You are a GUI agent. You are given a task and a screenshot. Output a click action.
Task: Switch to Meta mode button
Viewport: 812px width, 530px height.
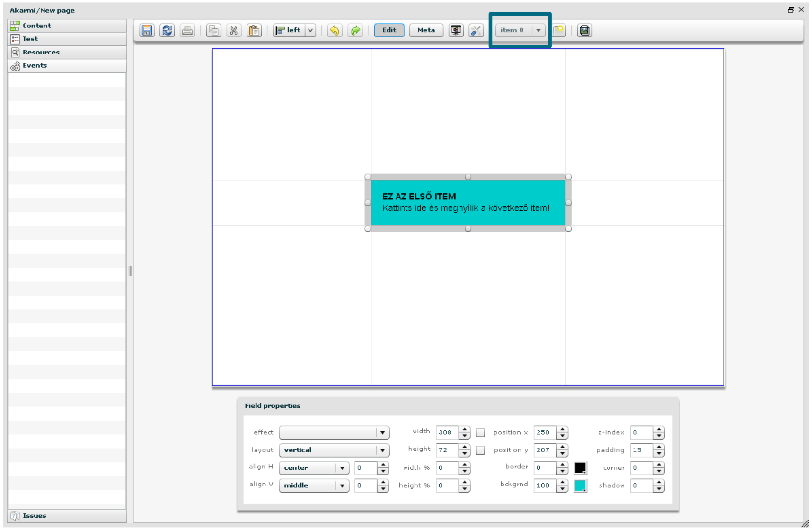pos(426,30)
